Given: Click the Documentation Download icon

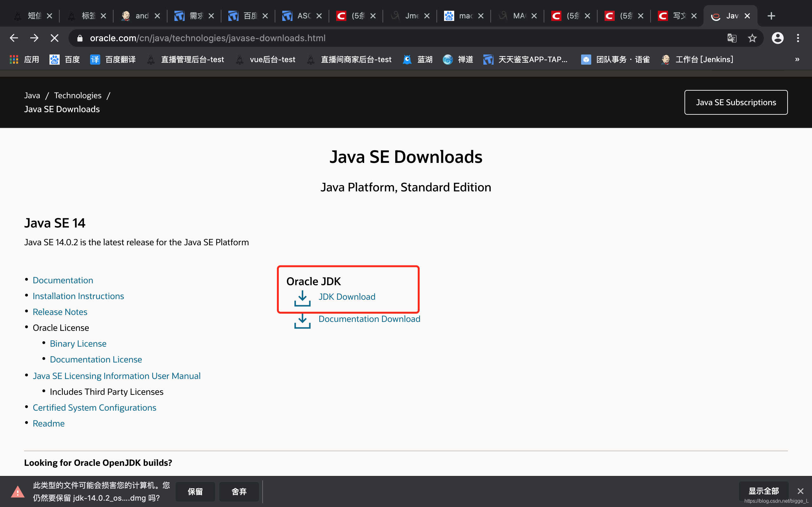Looking at the screenshot, I should click(302, 319).
